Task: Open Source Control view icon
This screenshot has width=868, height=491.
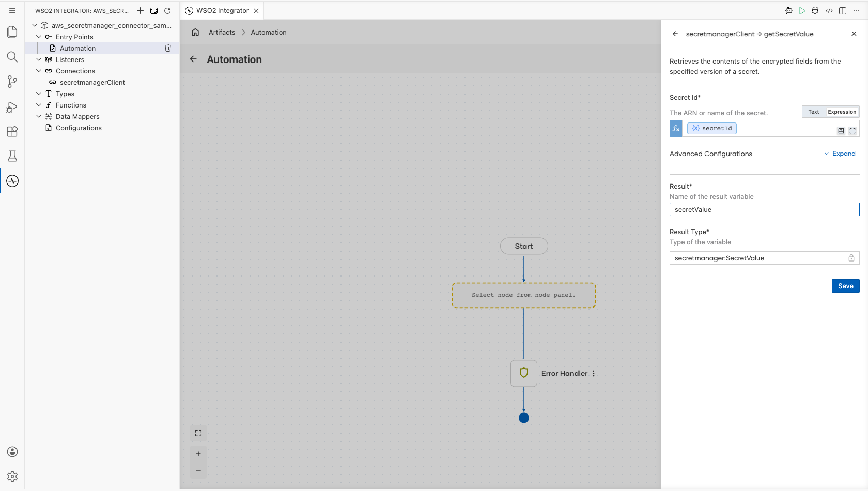Action: 12,82
